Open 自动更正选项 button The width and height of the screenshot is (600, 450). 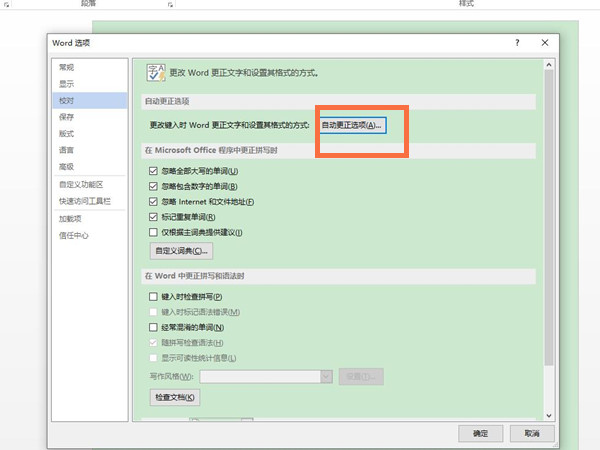point(351,125)
